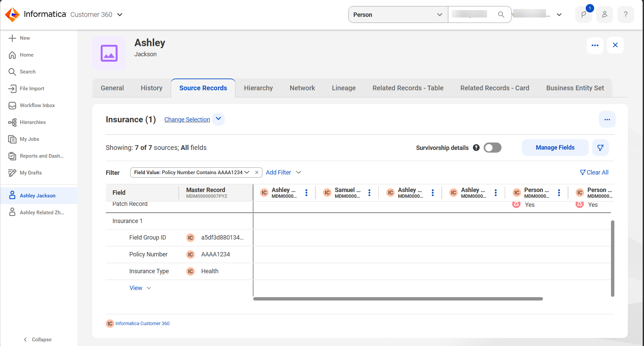The width and height of the screenshot is (644, 346).
Task: Click the vertical scrollbar of the table
Action: pyautogui.click(x=612, y=258)
